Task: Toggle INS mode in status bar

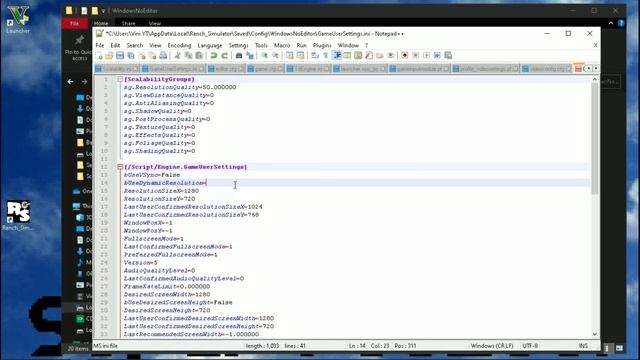Action: click(583, 346)
